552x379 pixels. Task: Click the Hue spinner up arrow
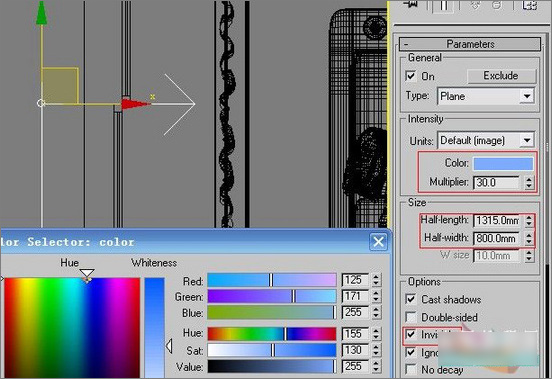(376, 330)
